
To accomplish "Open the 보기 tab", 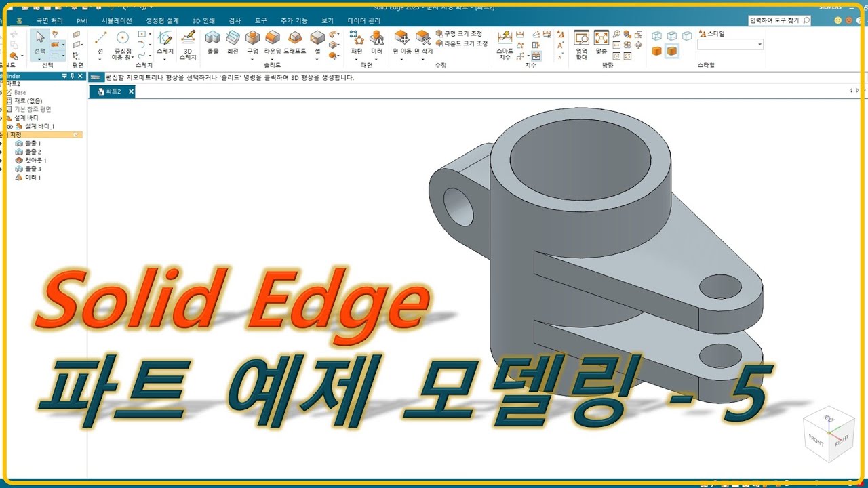I will point(328,21).
